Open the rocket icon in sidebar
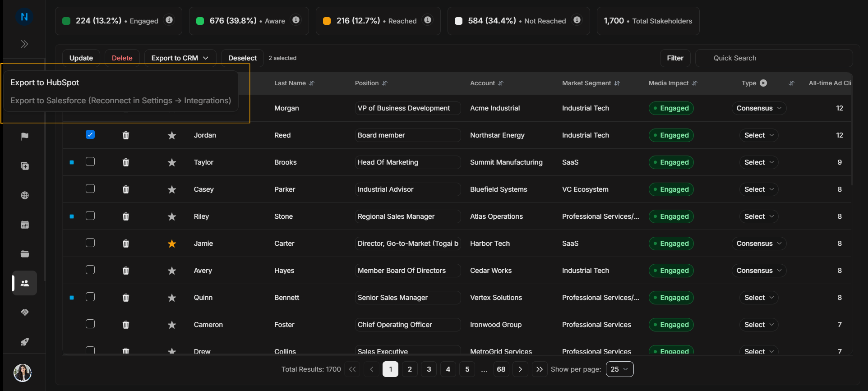The height and width of the screenshot is (391, 868). [x=25, y=342]
